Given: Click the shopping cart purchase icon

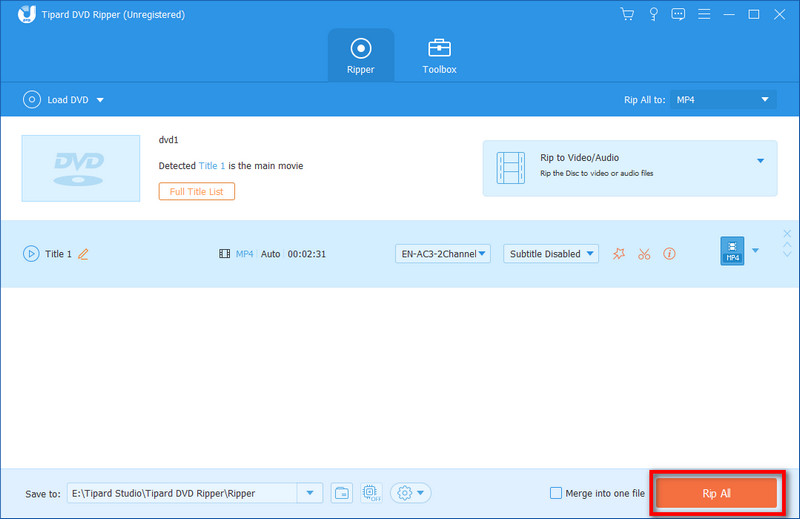Looking at the screenshot, I should pyautogui.click(x=627, y=14).
